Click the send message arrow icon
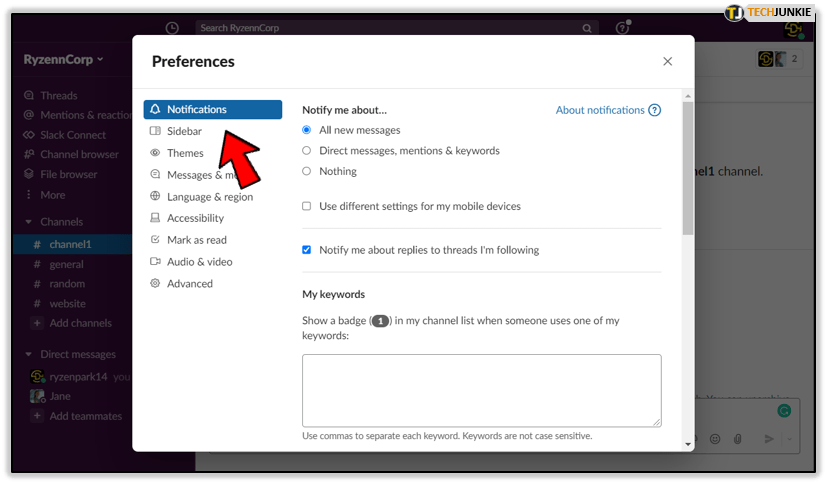The image size is (827, 484). point(769,439)
